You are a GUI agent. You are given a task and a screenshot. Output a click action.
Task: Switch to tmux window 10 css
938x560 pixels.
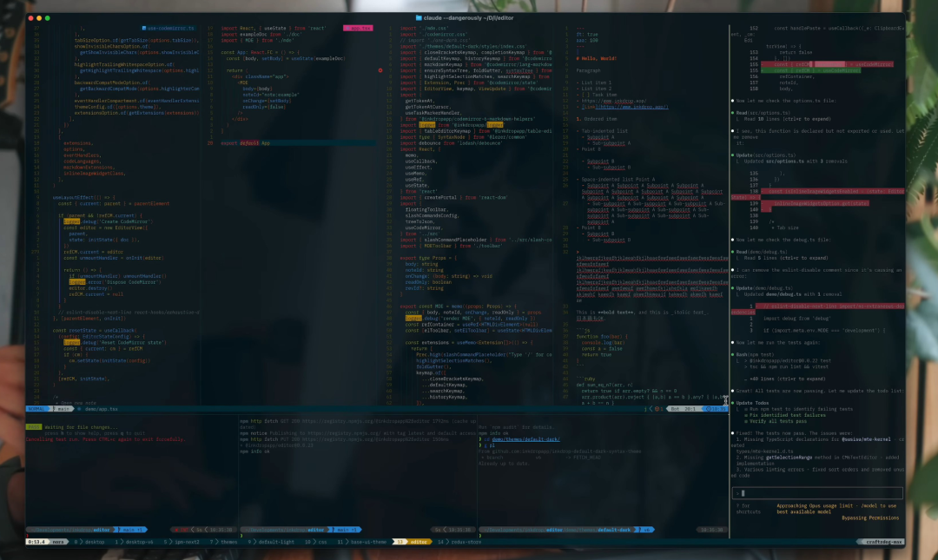[x=316, y=542]
